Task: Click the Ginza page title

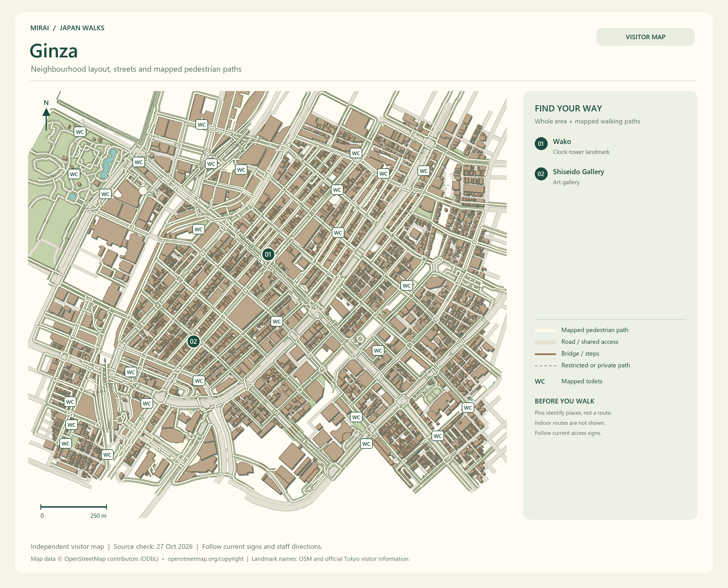Action: (53, 51)
